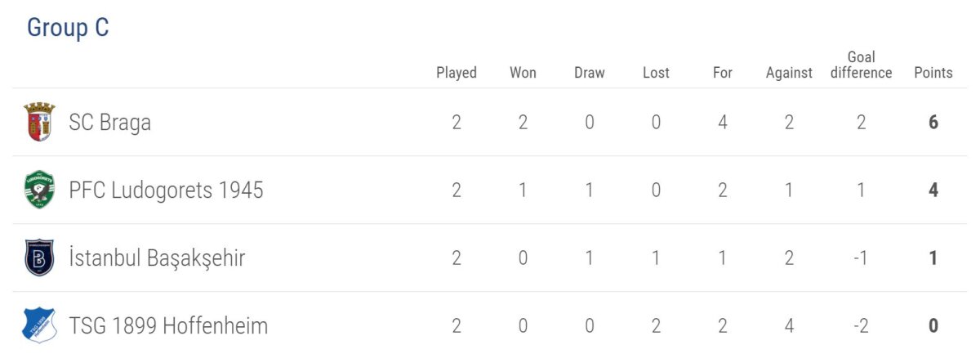Click the Goal difference column header
The width and height of the screenshot is (980, 363).
point(861,65)
